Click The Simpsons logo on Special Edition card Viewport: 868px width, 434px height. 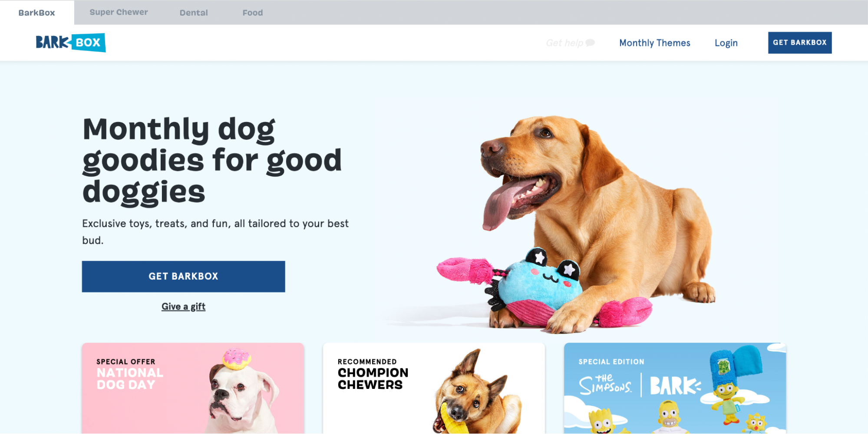point(605,385)
